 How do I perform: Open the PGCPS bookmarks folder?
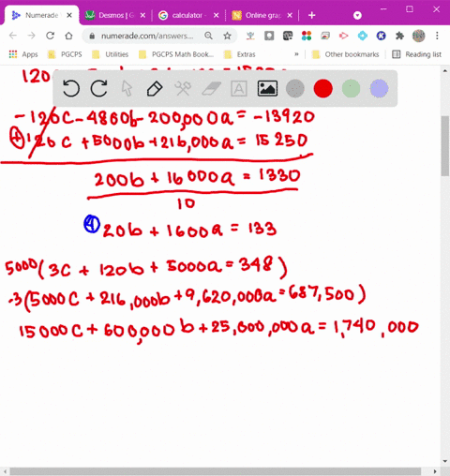(65, 54)
